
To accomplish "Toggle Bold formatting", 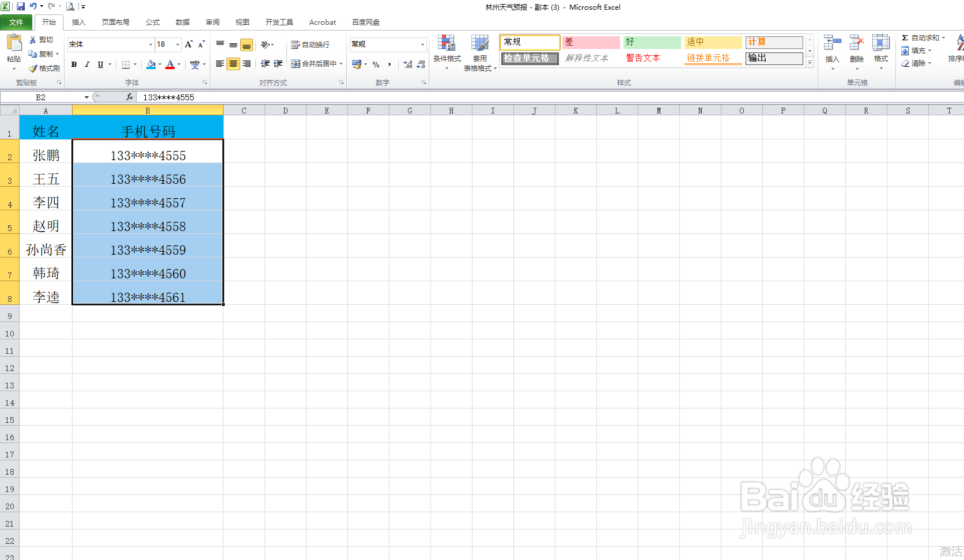I will 74,65.
